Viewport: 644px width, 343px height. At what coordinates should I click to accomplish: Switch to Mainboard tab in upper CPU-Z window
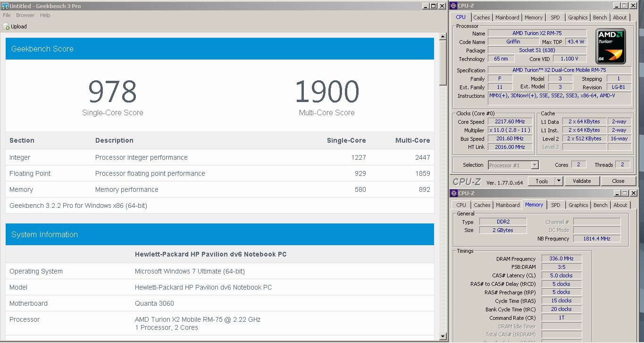click(507, 17)
